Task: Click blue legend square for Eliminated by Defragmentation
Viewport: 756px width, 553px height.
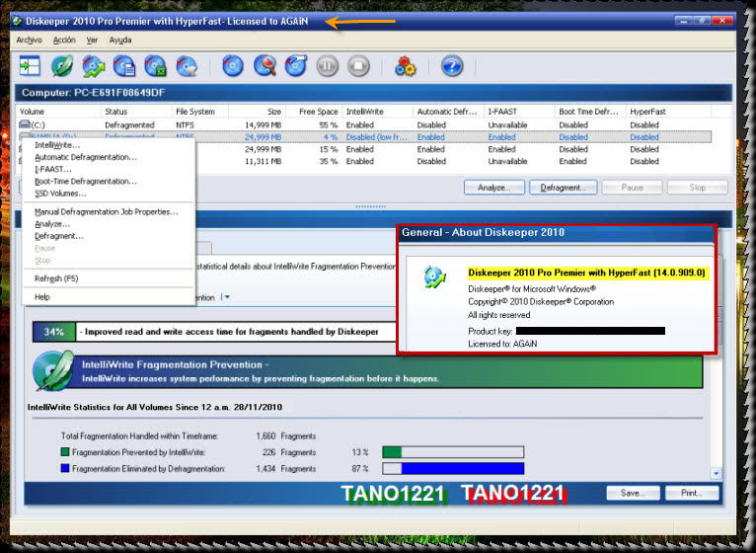Action: 65,468
